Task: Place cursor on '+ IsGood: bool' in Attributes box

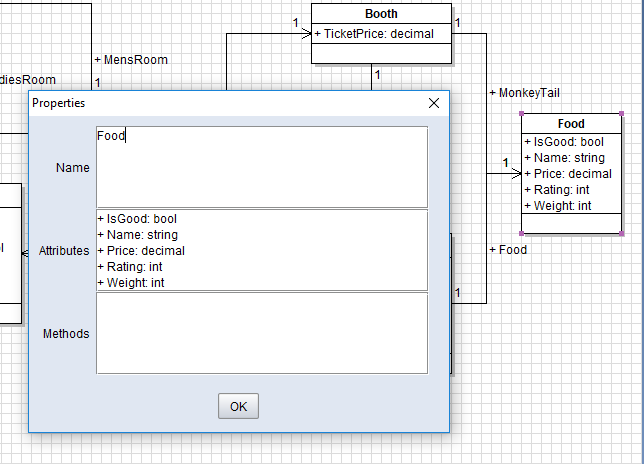Action: tap(137, 219)
